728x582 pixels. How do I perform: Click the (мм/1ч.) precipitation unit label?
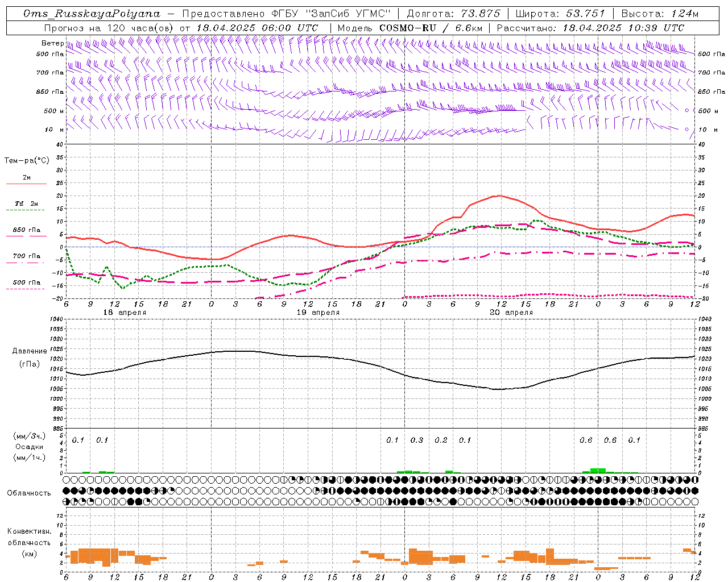(29, 458)
